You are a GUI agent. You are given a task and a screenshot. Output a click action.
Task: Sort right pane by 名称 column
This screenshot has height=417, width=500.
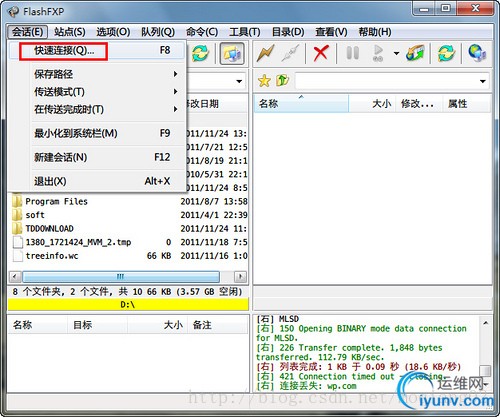(301, 104)
